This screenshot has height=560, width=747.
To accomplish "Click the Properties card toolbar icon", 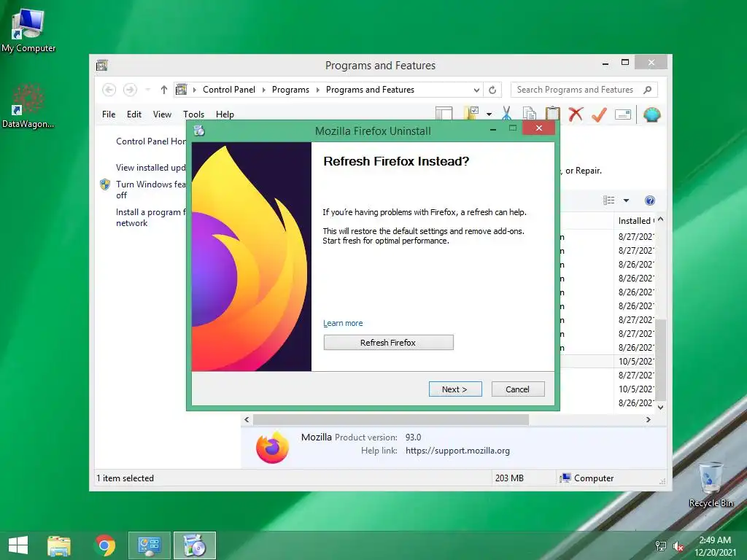I will pos(623,114).
